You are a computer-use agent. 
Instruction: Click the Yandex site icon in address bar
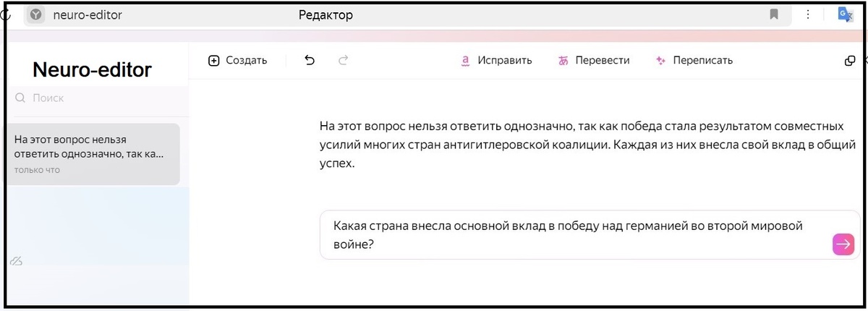pos(36,14)
